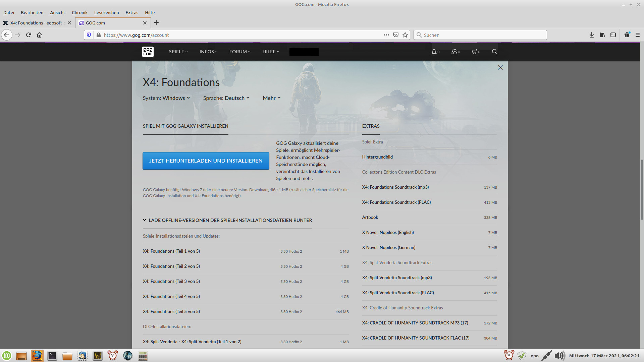644x362 pixels.
Task: Save page to Pocket
Action: [x=396, y=35]
